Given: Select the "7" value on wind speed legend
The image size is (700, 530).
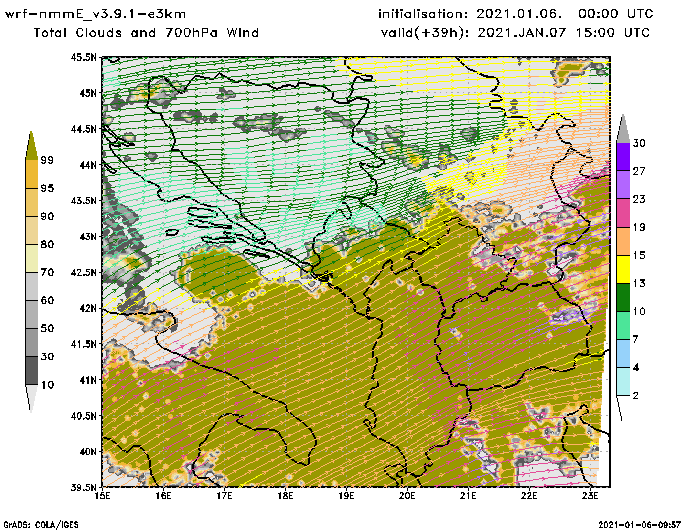Looking at the screenshot, I should tap(636, 339).
